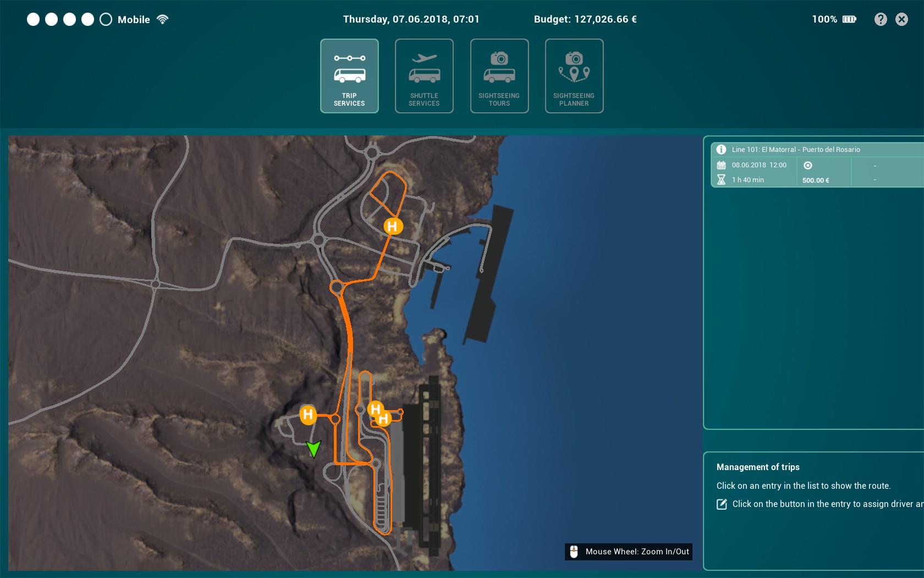The width and height of the screenshot is (924, 578).
Task: Click the target icon above 500.00 €
Action: (x=808, y=165)
